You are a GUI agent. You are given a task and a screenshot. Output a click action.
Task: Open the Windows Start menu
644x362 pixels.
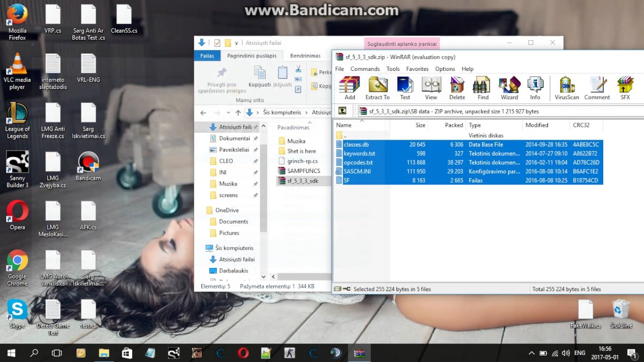click(x=11, y=353)
